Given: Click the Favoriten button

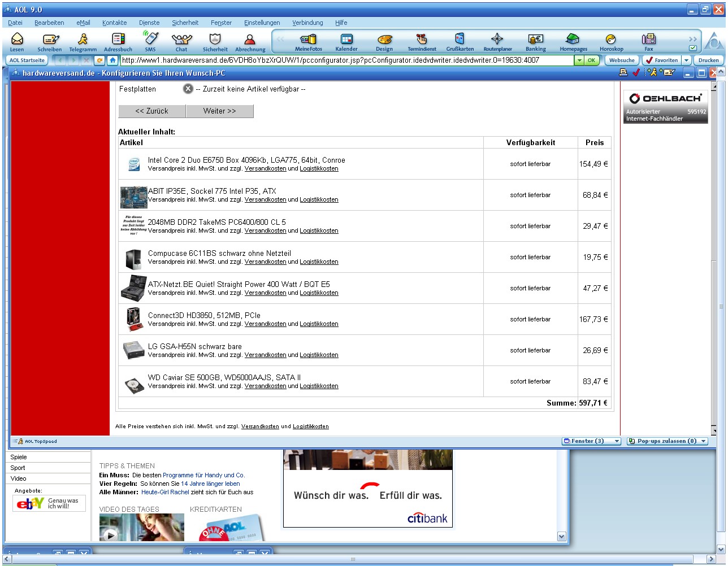Looking at the screenshot, I should pos(662,60).
